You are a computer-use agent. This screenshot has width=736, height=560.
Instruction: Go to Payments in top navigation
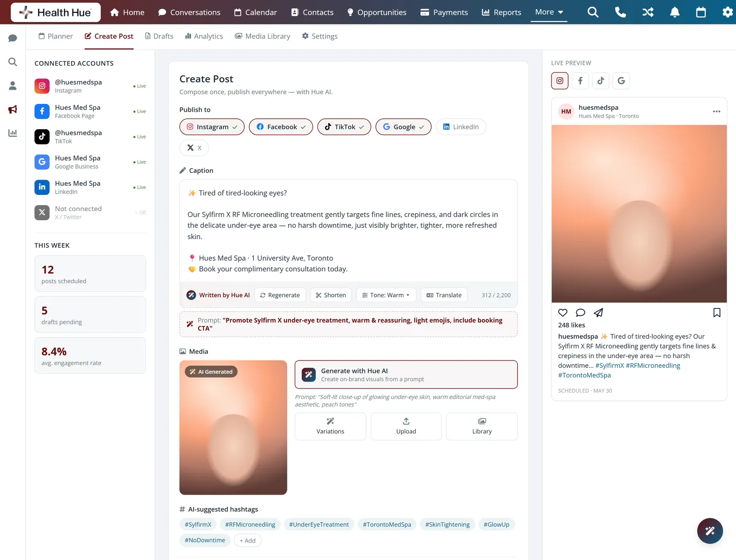(444, 12)
